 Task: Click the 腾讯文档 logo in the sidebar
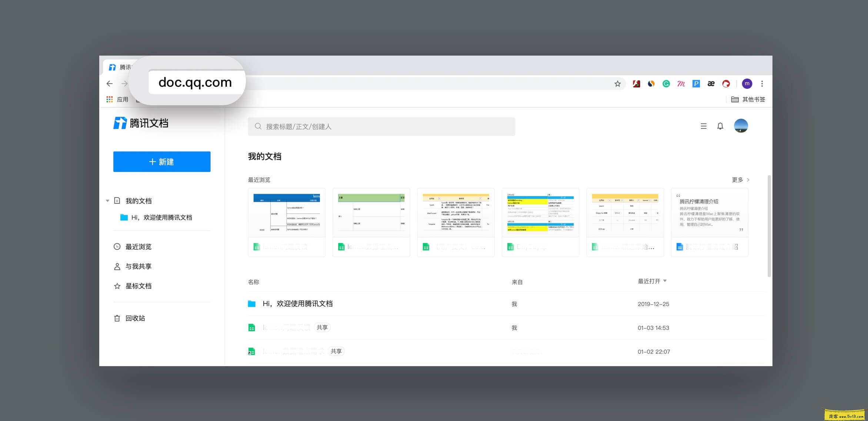coord(141,123)
